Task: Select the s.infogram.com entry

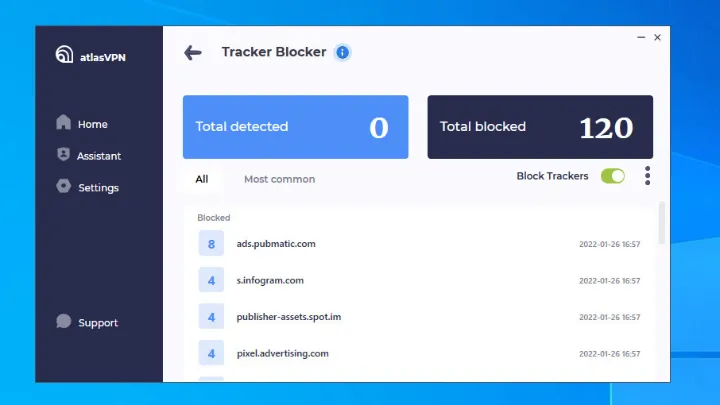Action: (x=419, y=280)
